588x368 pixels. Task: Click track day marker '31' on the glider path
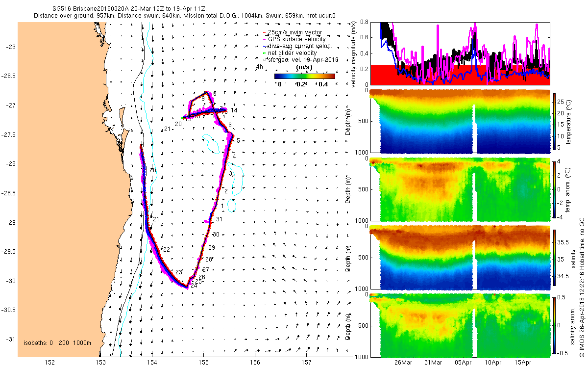point(220,219)
